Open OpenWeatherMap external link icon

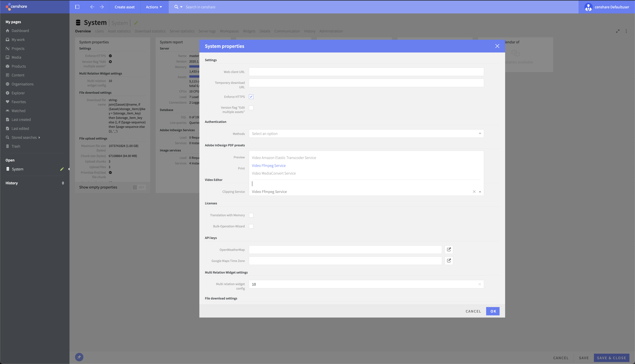[449, 249]
